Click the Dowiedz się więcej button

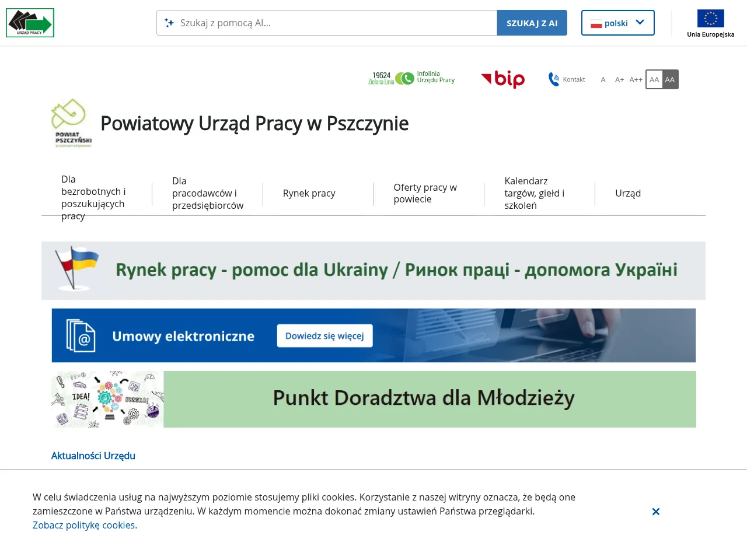[x=324, y=335]
